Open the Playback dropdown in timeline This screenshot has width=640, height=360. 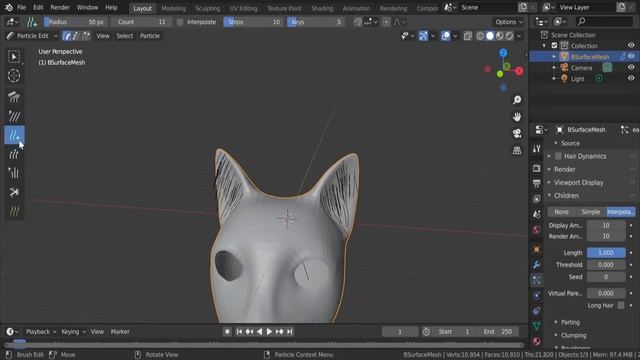point(41,332)
